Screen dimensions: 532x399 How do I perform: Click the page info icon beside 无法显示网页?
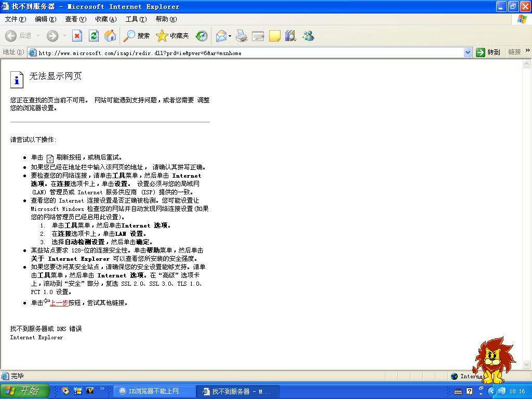(17, 79)
